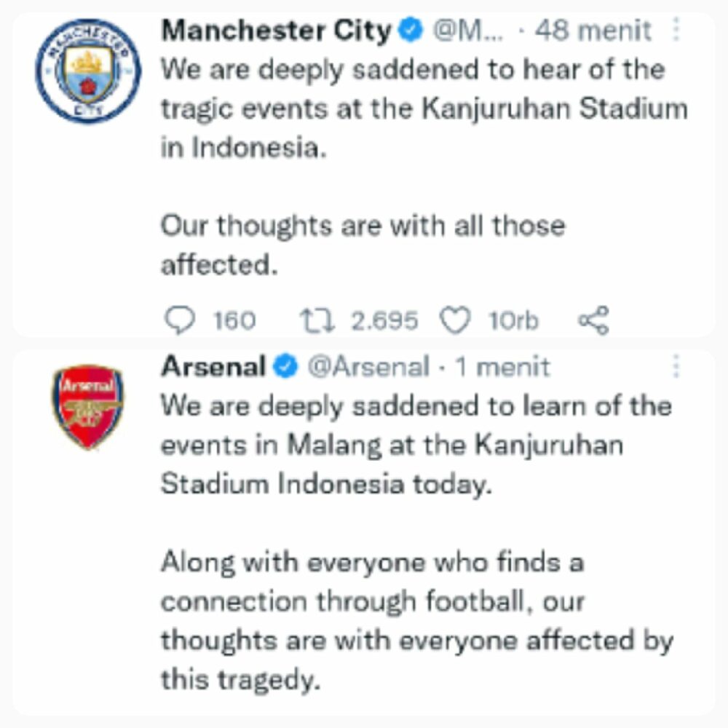Open more options on Arsenal tweet
The image size is (728, 728).
[x=676, y=367]
